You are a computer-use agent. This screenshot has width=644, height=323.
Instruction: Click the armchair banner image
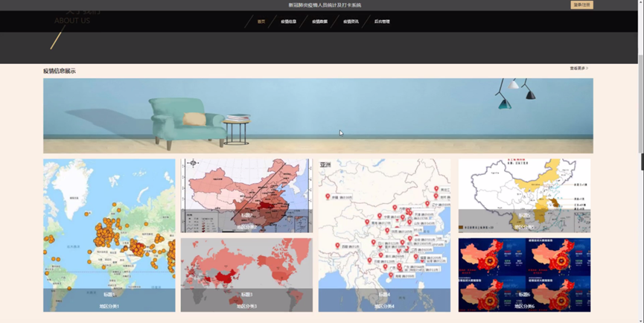click(319, 116)
